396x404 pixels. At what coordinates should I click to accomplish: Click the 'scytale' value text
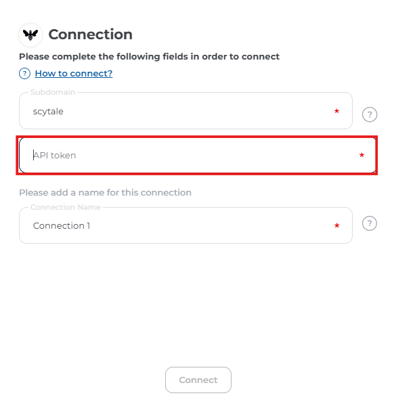tap(48, 111)
